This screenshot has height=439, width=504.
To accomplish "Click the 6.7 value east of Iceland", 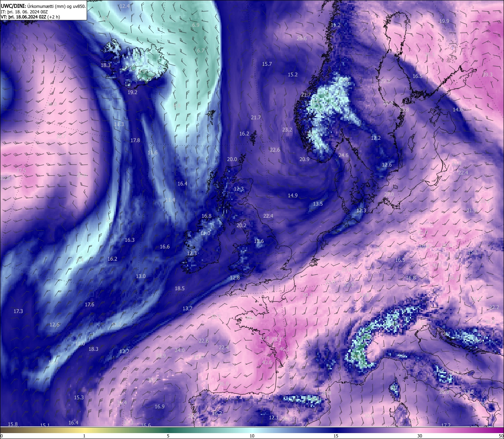I will (201, 50).
